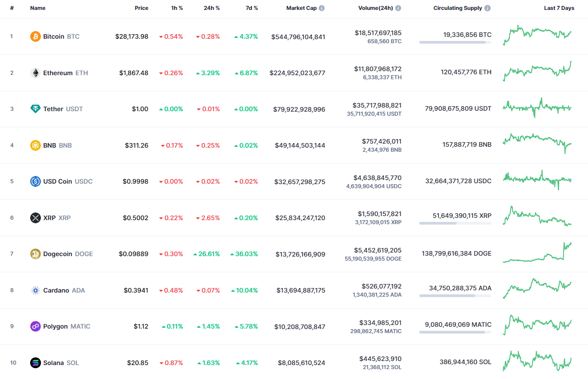Click Ethereum's volume of $11,807,968,172
Viewport: 588px width, 379px height.
click(x=377, y=69)
